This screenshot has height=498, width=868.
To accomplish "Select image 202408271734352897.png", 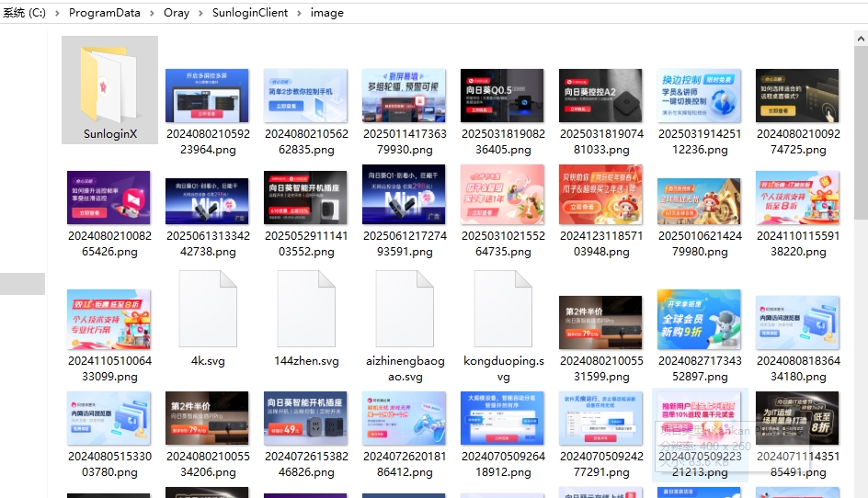I will point(699,319).
